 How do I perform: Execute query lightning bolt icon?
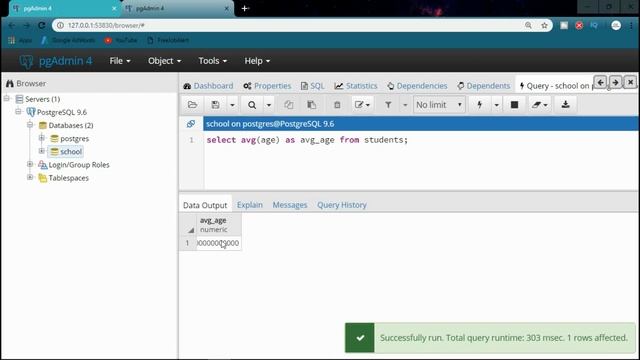(x=480, y=105)
